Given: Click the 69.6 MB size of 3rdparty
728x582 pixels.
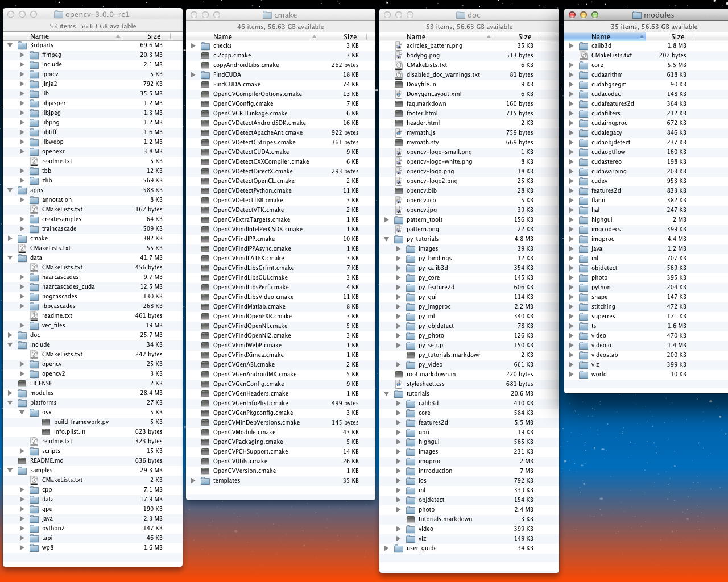Looking at the screenshot, I should coord(151,45).
